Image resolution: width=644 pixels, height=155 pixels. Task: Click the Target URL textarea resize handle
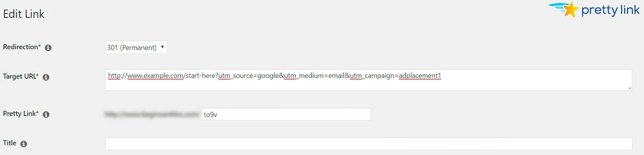click(629, 88)
